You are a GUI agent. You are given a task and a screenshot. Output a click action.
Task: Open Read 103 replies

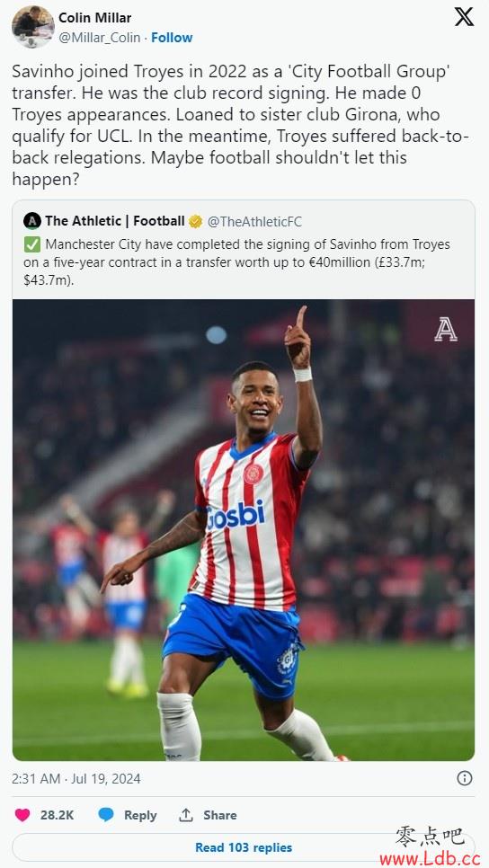click(243, 847)
